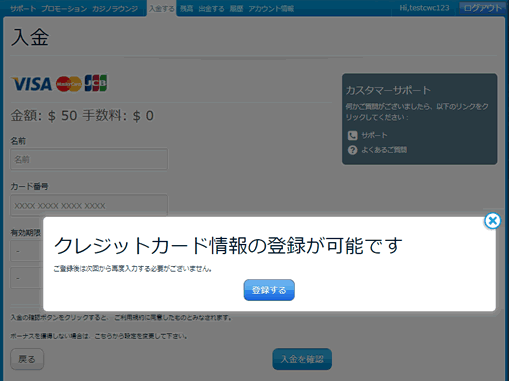
Task: Click the 戻る button
Action: pyautogui.click(x=27, y=359)
